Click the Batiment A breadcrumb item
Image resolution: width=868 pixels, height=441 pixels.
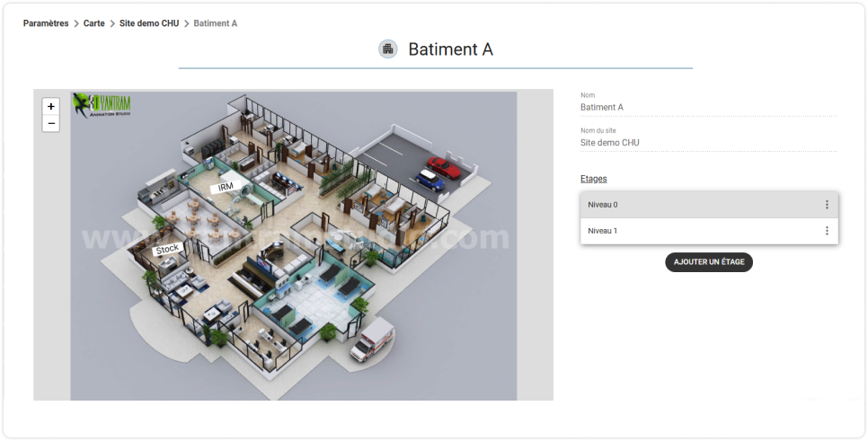click(x=216, y=23)
